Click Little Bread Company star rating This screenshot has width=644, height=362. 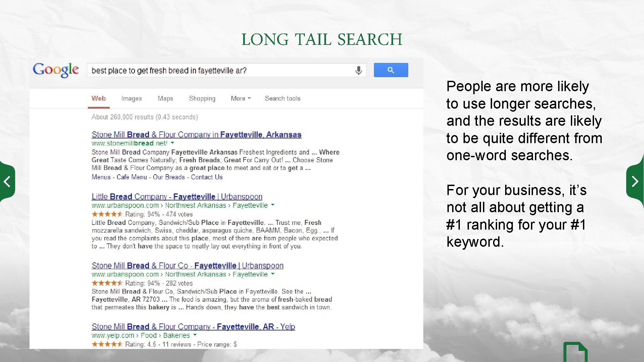pos(107,214)
